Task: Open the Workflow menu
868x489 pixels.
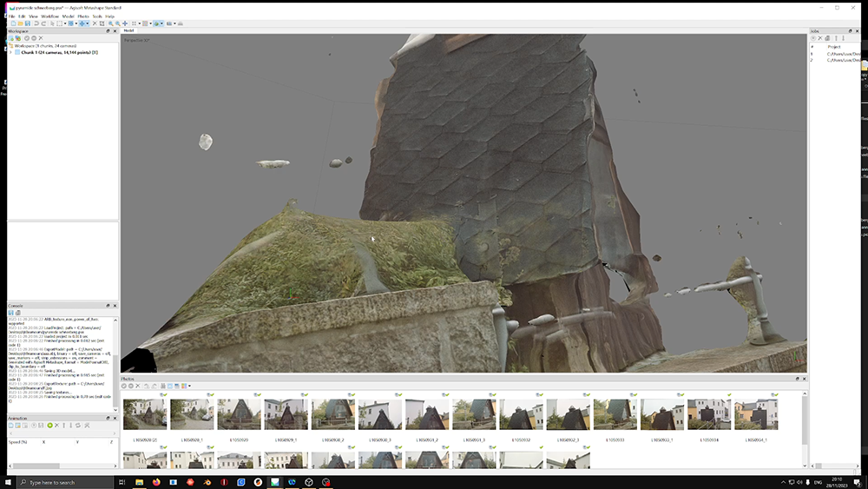Action: tap(49, 17)
